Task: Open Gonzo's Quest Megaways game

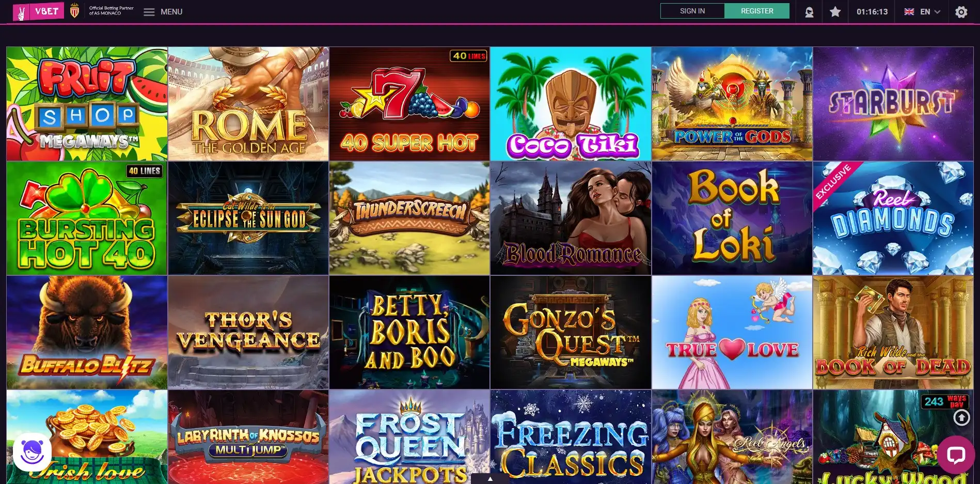Action: (571, 332)
